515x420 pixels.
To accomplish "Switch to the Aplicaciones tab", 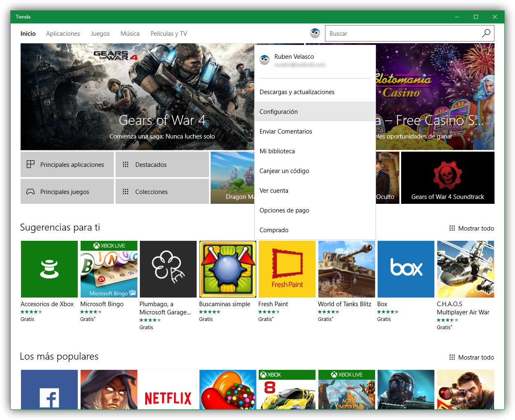I will (63, 34).
